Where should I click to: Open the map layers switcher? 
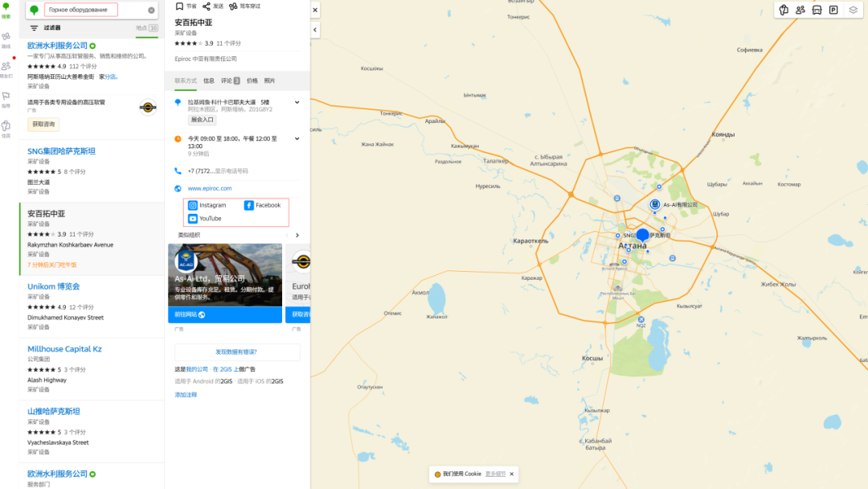[x=853, y=10]
